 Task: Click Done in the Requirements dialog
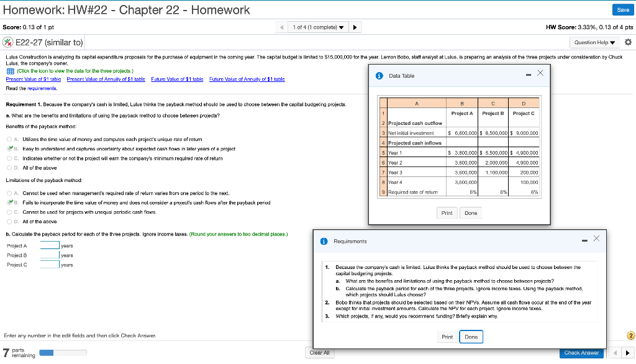point(471,337)
